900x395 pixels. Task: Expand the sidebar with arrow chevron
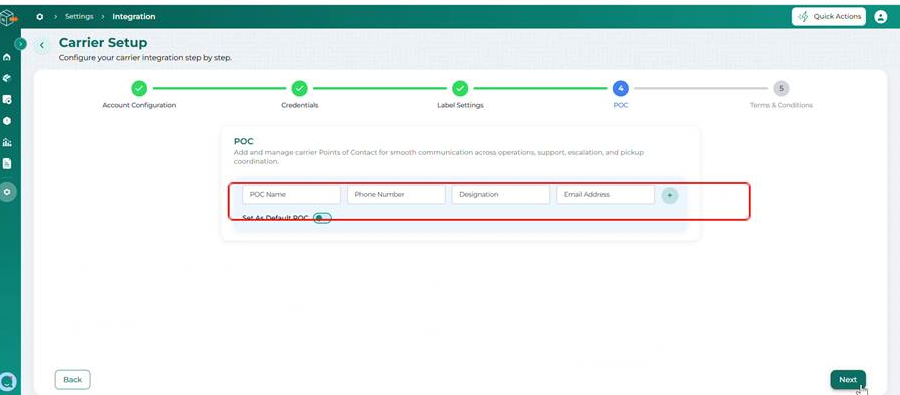tap(20, 44)
